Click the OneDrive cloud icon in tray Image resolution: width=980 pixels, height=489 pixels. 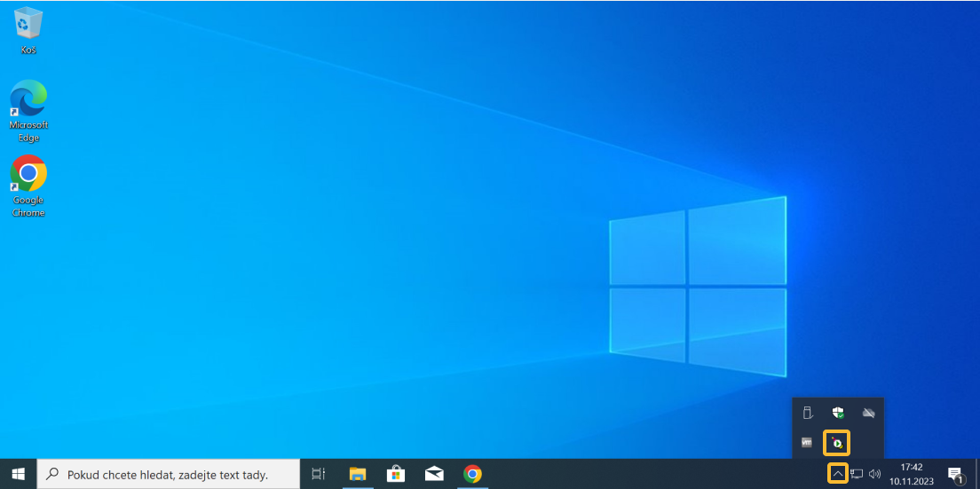(869, 413)
